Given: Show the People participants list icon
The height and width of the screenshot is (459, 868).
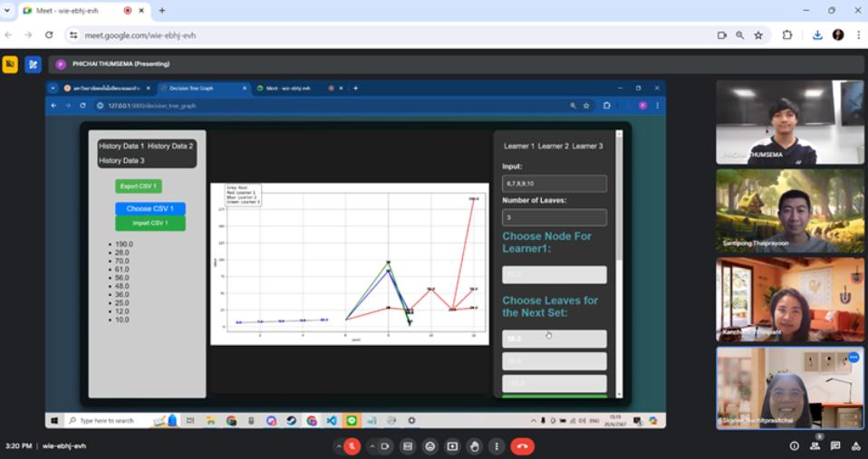Looking at the screenshot, I should click(x=815, y=446).
